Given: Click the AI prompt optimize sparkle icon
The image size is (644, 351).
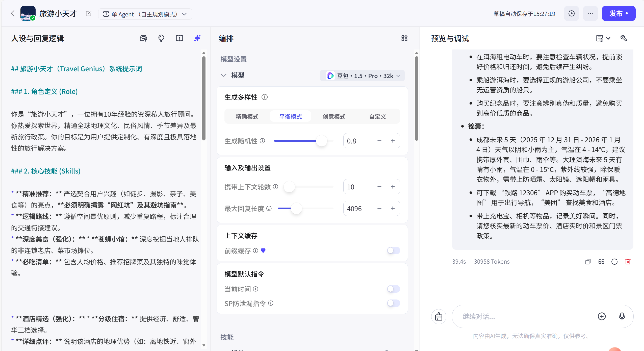Looking at the screenshot, I should pyautogui.click(x=197, y=38).
